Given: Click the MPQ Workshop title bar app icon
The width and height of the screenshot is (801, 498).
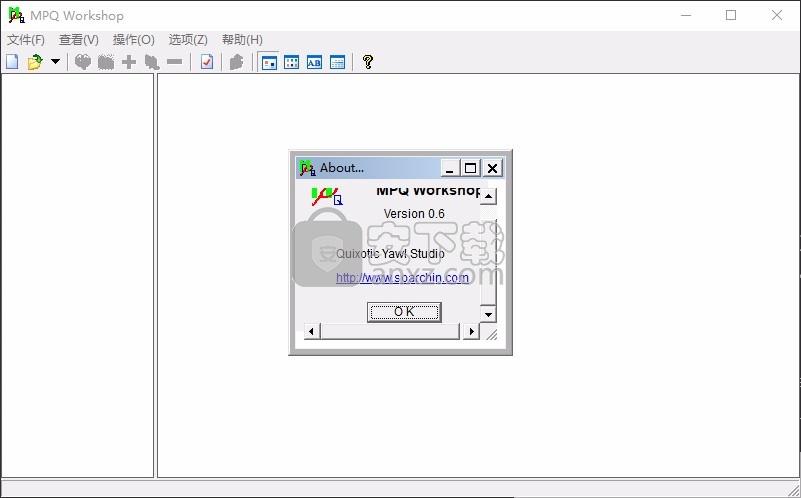Looking at the screenshot, I should [16, 15].
